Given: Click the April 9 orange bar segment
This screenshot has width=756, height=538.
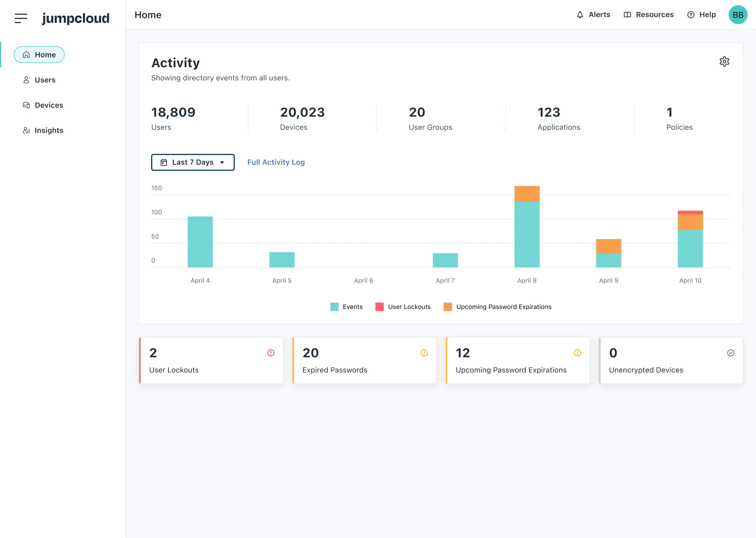Looking at the screenshot, I should tap(609, 246).
